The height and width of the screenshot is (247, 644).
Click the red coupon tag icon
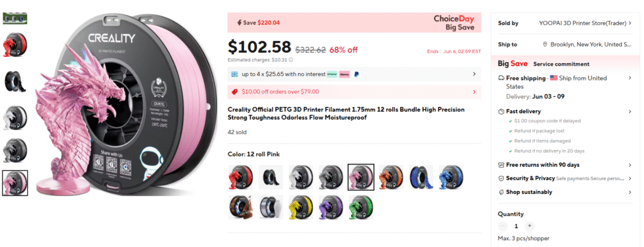coord(235,92)
